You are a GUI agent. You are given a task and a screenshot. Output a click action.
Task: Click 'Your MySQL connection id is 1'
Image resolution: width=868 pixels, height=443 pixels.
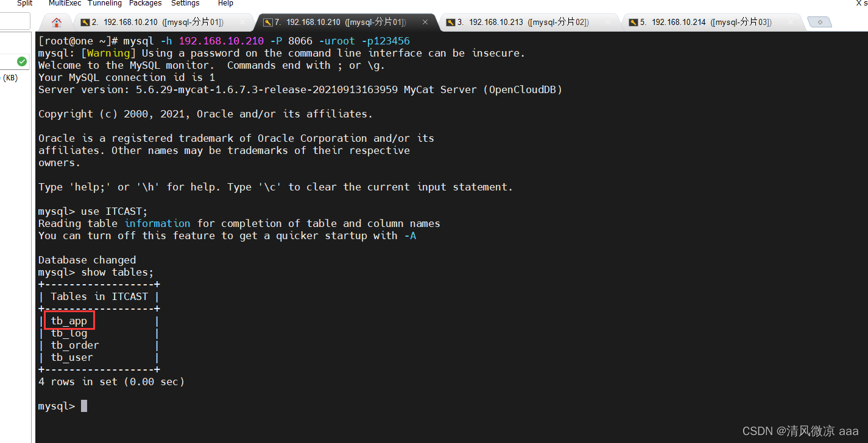click(126, 77)
